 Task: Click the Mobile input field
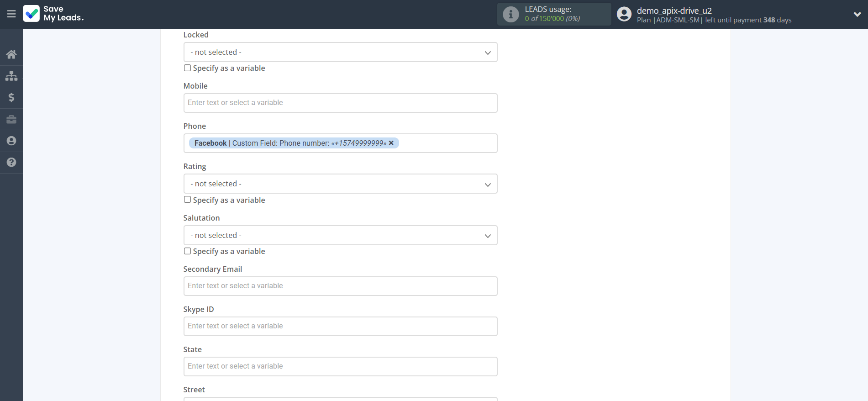coord(340,103)
